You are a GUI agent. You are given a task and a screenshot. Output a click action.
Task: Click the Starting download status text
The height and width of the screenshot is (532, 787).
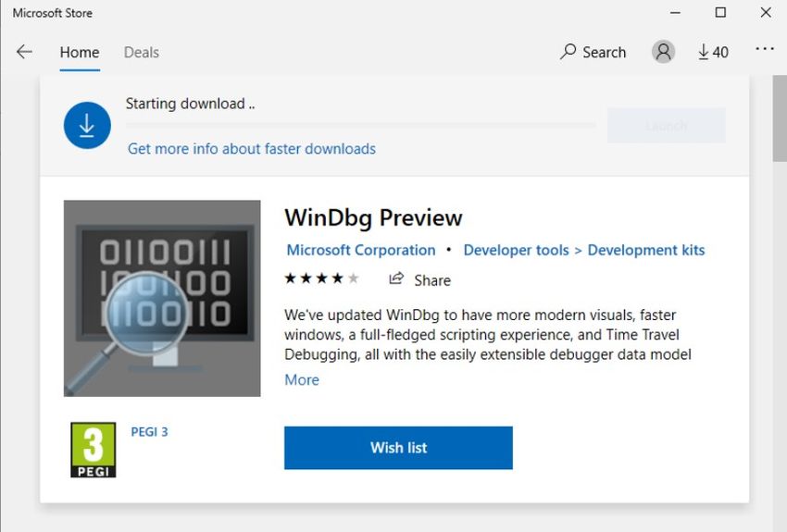(x=190, y=104)
